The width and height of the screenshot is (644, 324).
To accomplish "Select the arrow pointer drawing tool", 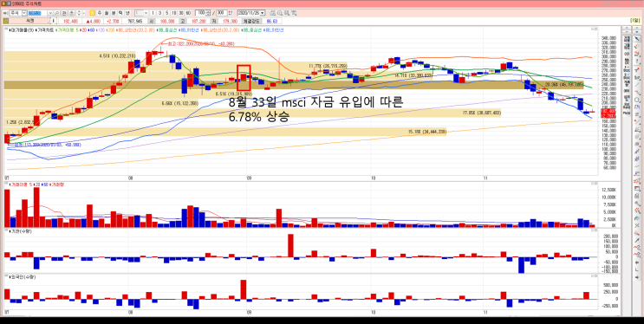I will 637,39.
